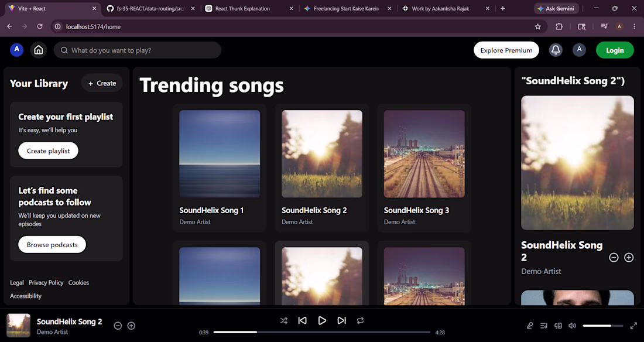Click Explore Premium button
Screen dimensions: 644x342
(506, 50)
